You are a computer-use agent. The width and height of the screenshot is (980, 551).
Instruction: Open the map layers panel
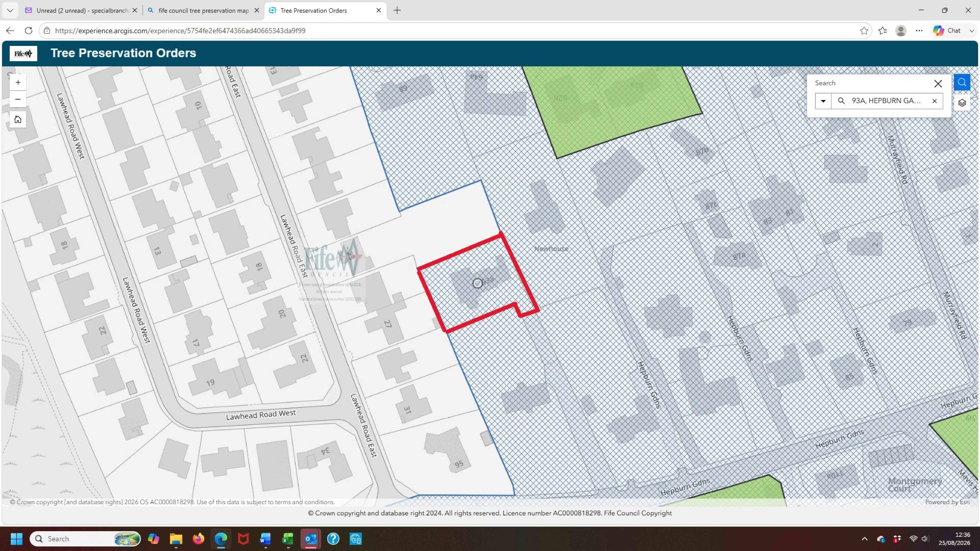click(962, 103)
